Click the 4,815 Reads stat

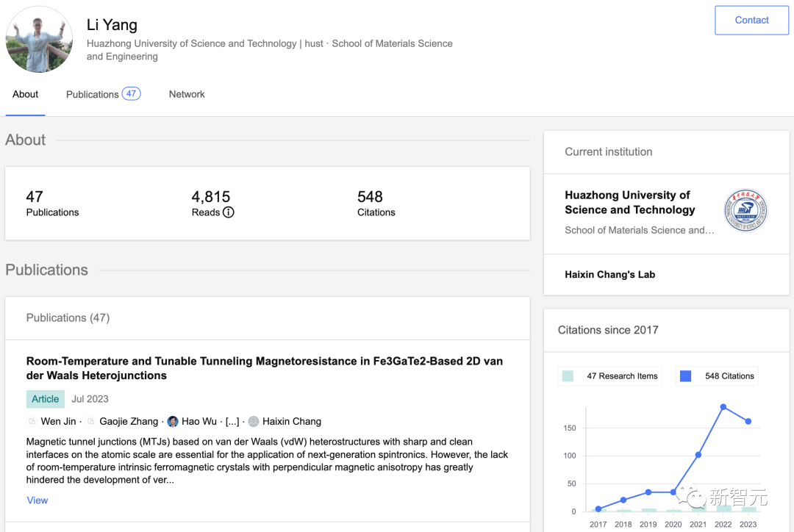click(x=212, y=204)
